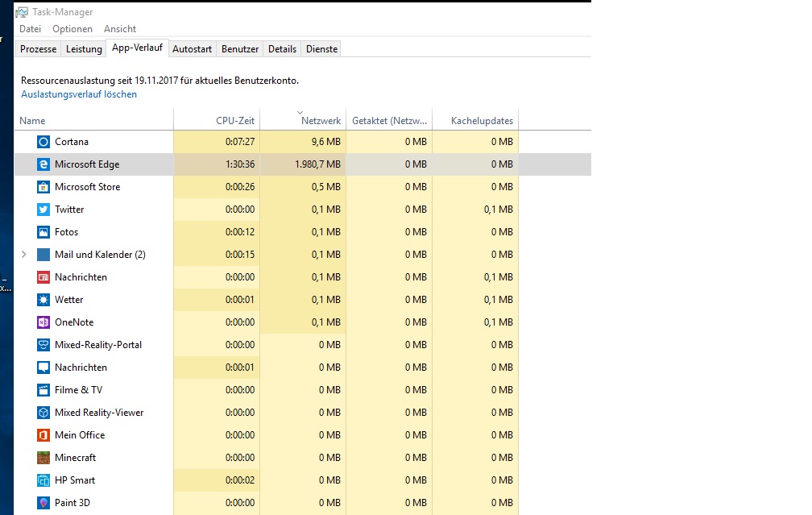Click the Microsoft Store bag icon
The height and width of the screenshot is (515, 812).
click(x=43, y=186)
